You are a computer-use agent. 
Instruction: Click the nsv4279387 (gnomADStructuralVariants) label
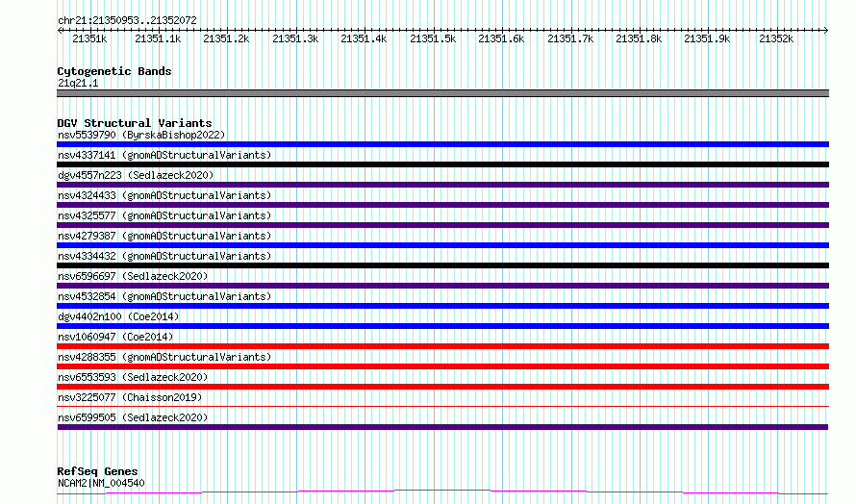click(x=164, y=236)
